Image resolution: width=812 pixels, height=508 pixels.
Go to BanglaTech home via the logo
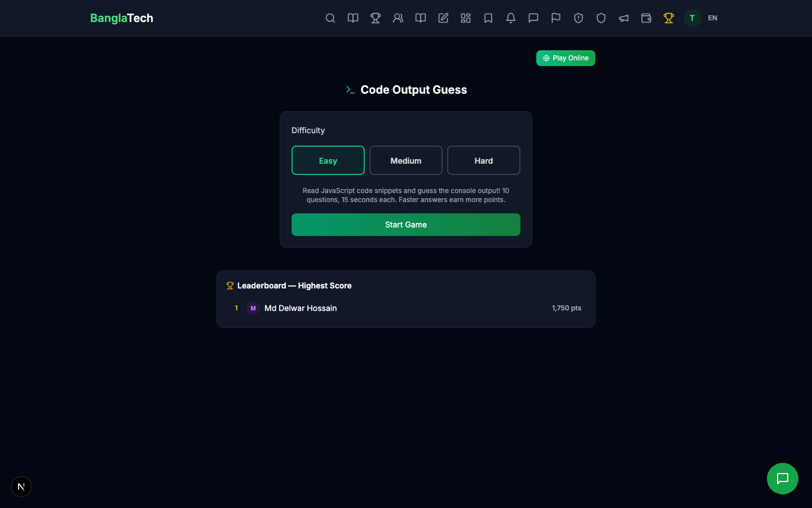click(x=121, y=18)
